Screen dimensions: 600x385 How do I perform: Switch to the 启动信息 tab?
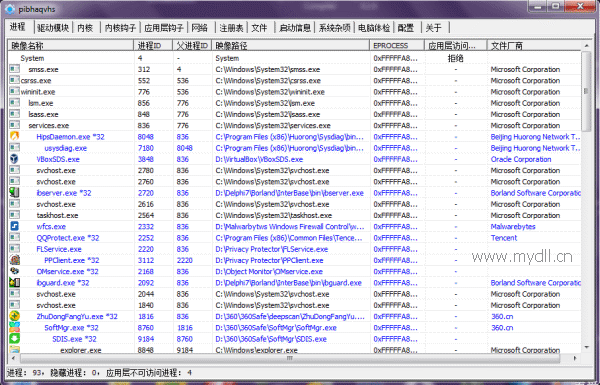295,28
